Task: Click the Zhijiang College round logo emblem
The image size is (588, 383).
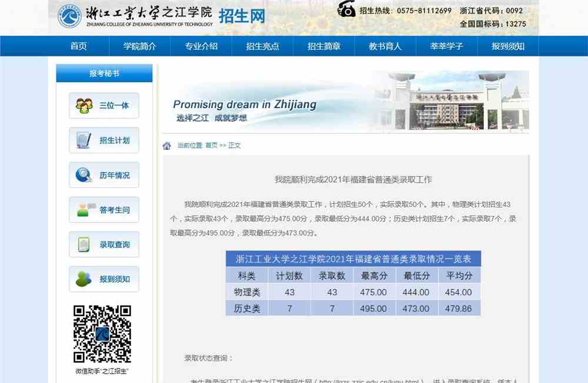Action: (69, 16)
